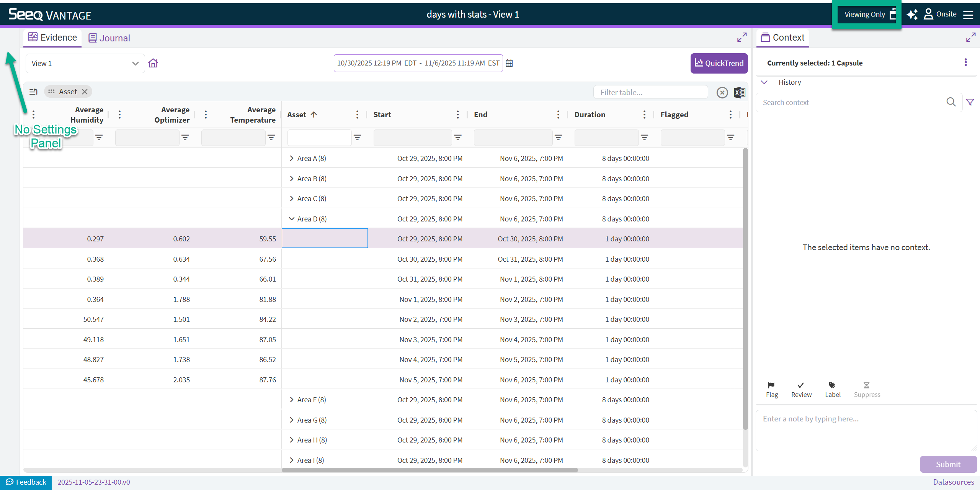Expand the Area A (8) group
The width and height of the screenshot is (980, 490).
(x=292, y=158)
